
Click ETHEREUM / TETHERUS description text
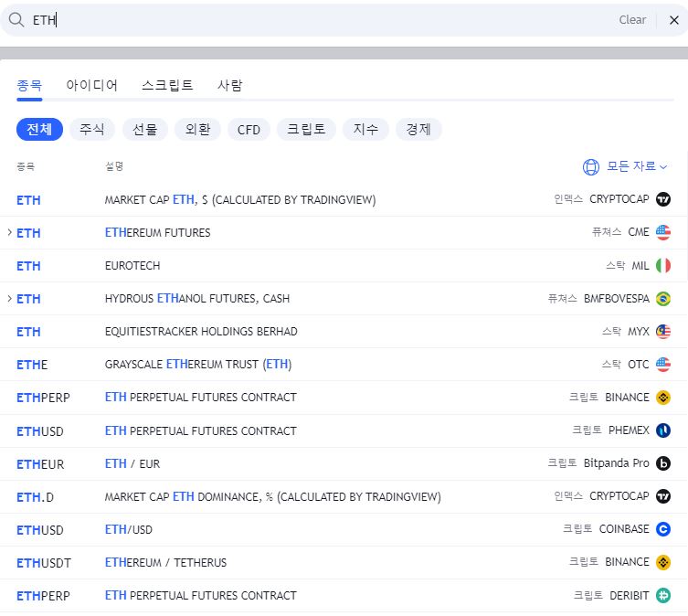166,562
